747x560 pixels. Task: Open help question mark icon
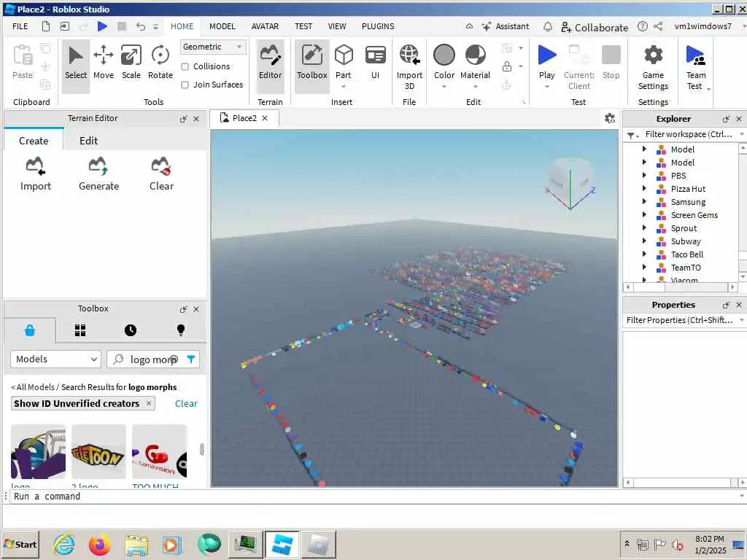tap(642, 26)
